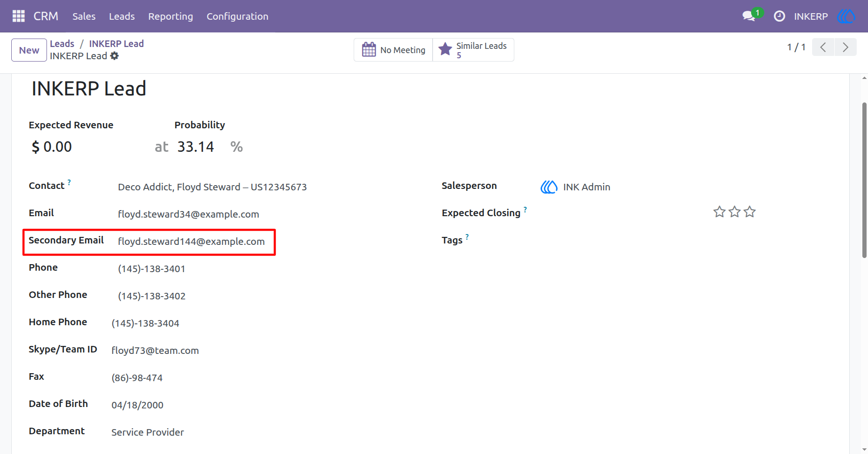Edit the Secondary Email floyd.steward144@example.com
Image resolution: width=868 pixels, height=454 pixels.
[x=191, y=242]
